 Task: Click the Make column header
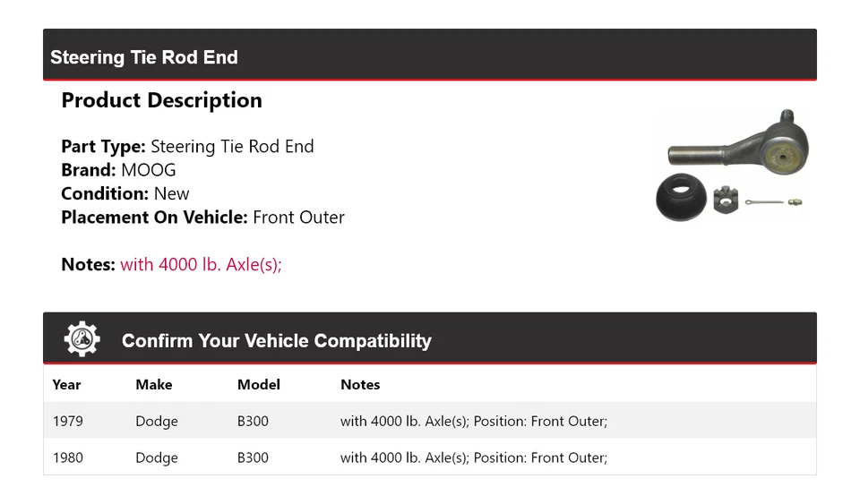pyautogui.click(x=153, y=384)
